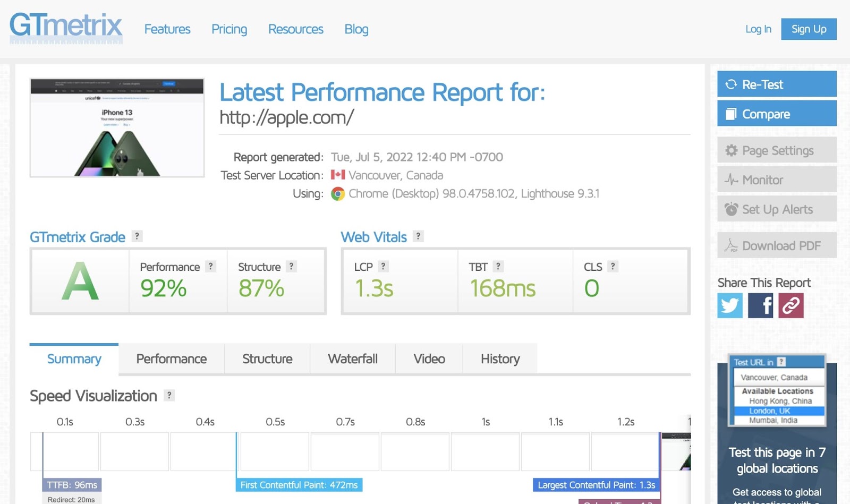850x504 pixels.
Task: Click the apple.com page screenshot thumbnail
Action: coord(117,128)
